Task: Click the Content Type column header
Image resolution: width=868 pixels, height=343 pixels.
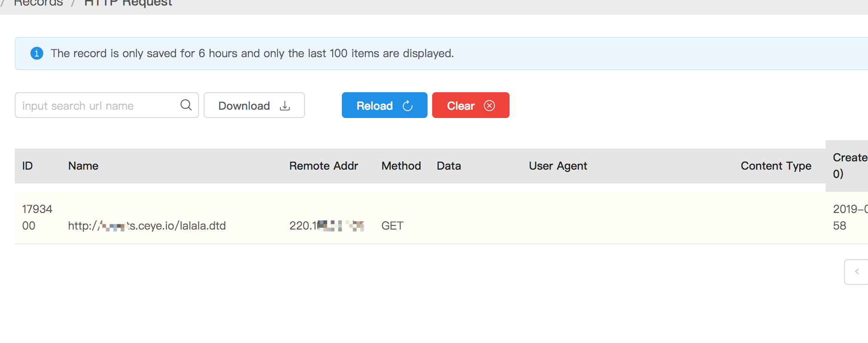Action: [776, 166]
